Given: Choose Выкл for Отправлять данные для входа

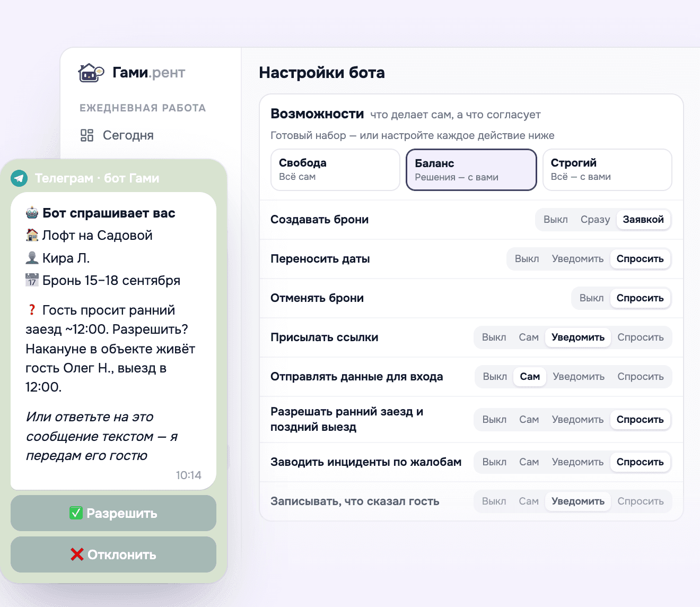Looking at the screenshot, I should click(x=495, y=377).
